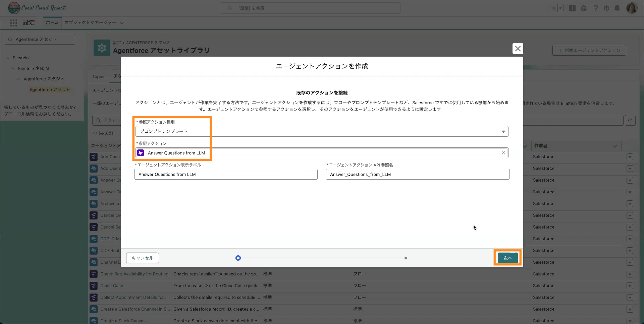
Task: Click the Add Case row icon
Action: coord(94,157)
